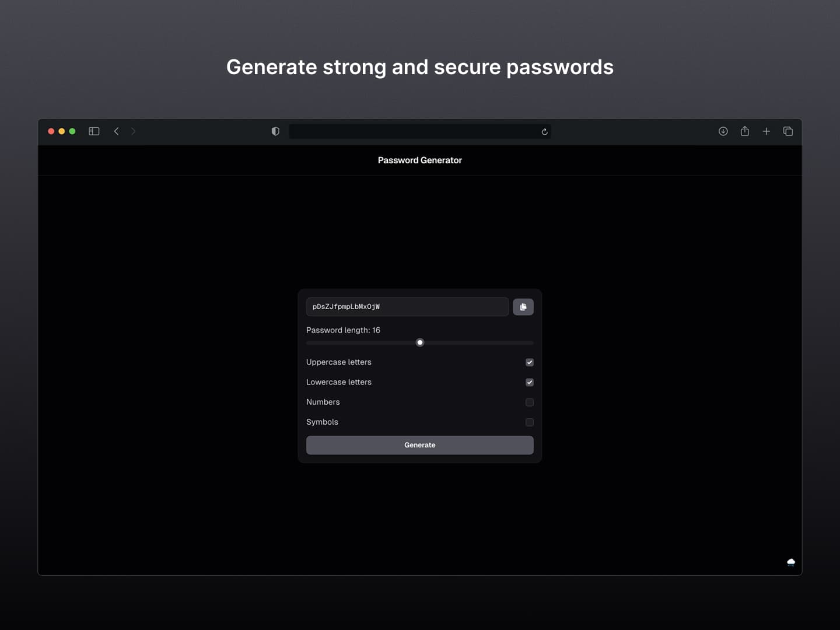840x630 pixels.
Task: Disable the Uppercase letters checkbox
Action: [x=530, y=362]
